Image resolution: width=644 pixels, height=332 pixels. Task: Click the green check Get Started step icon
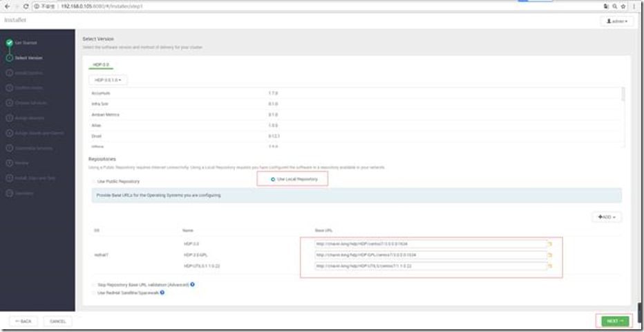[x=10, y=43]
